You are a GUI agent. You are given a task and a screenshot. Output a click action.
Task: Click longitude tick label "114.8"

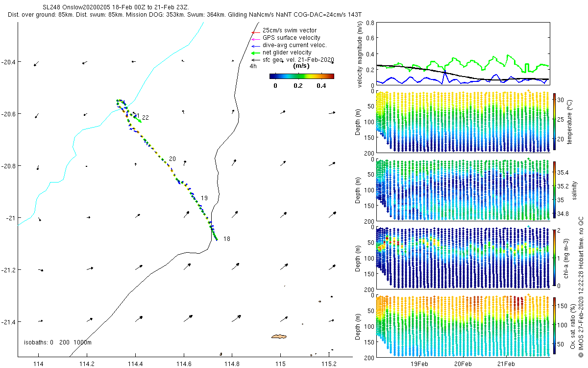(x=232, y=364)
